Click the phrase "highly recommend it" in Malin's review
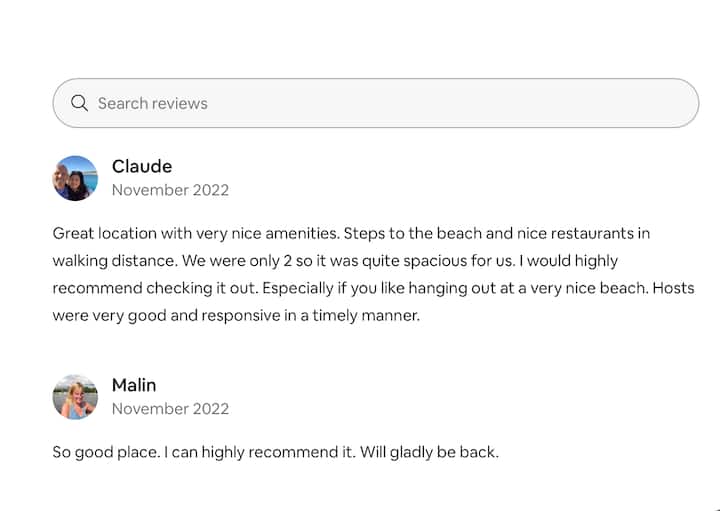 pos(270,452)
